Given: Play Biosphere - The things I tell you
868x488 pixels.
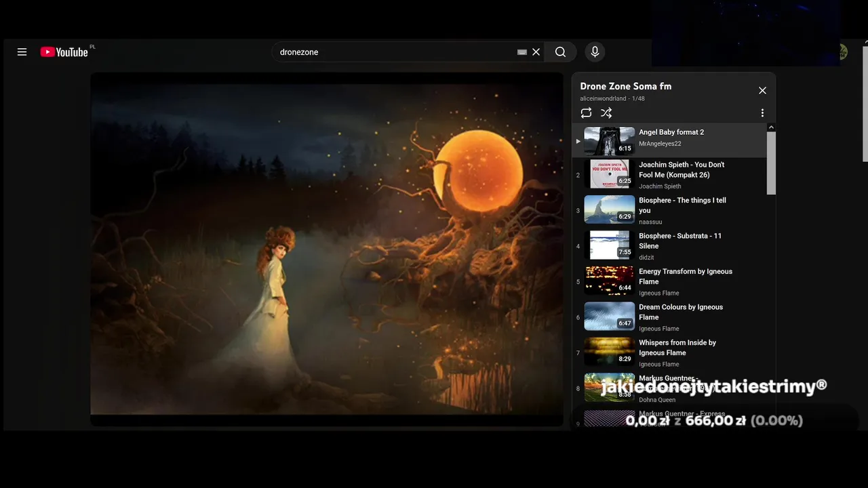Looking at the screenshot, I should point(682,205).
